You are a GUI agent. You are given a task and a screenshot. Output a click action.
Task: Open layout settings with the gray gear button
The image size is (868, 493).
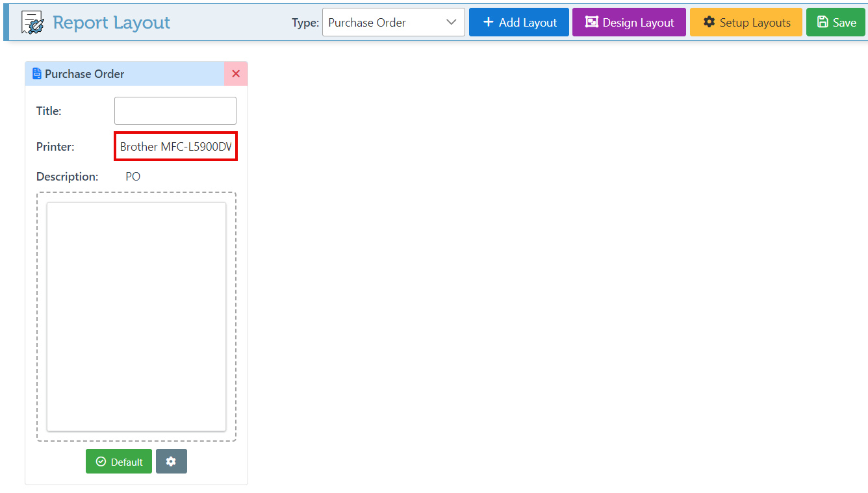tap(171, 462)
